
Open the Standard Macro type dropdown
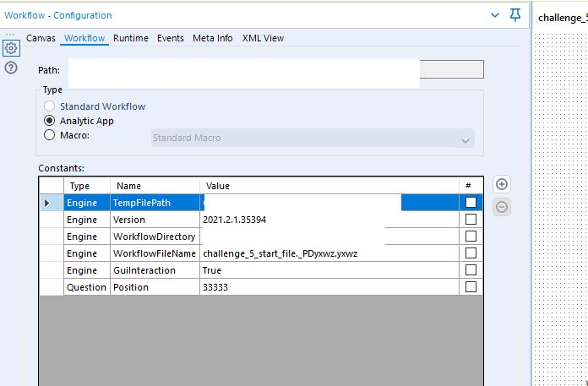tap(313, 138)
